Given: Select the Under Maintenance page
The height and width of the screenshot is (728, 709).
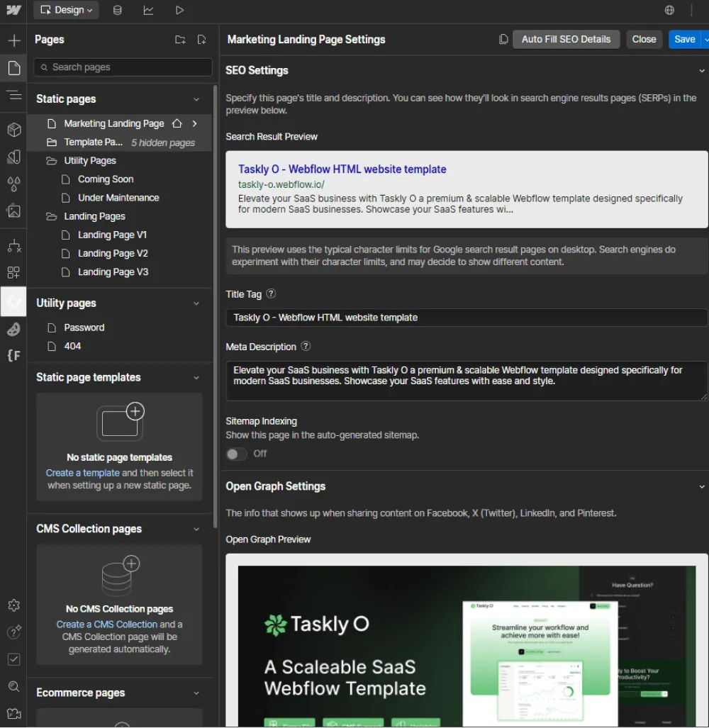Looking at the screenshot, I should [x=119, y=198].
